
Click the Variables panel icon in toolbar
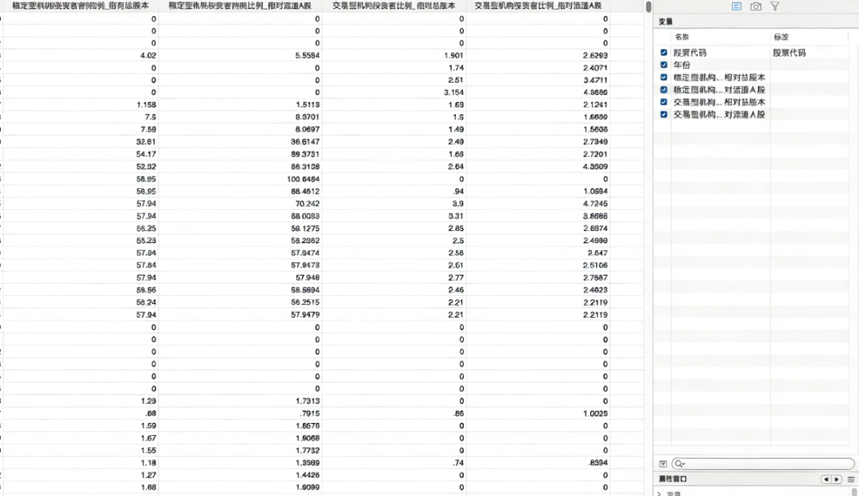click(x=736, y=6)
